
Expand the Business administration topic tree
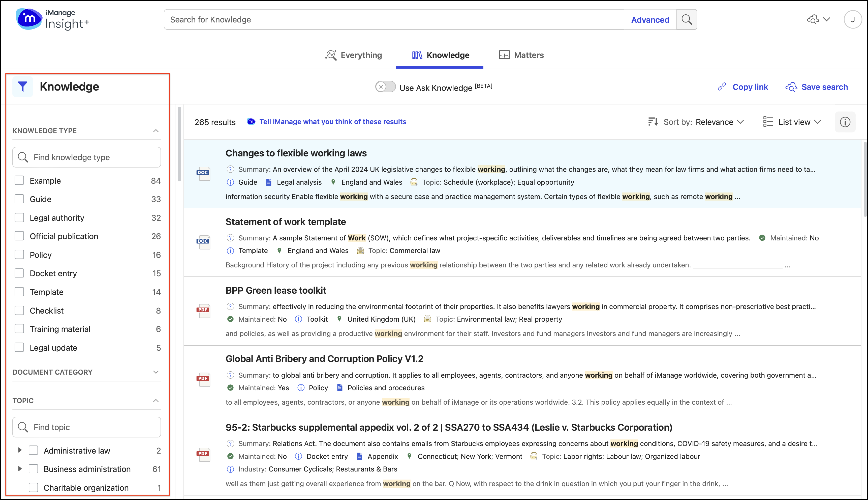point(20,469)
